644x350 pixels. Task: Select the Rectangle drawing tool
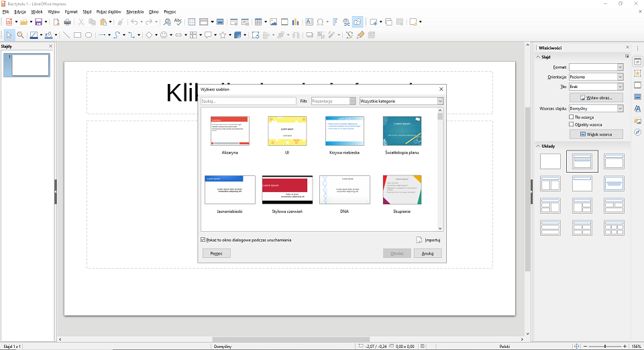pos(77,35)
